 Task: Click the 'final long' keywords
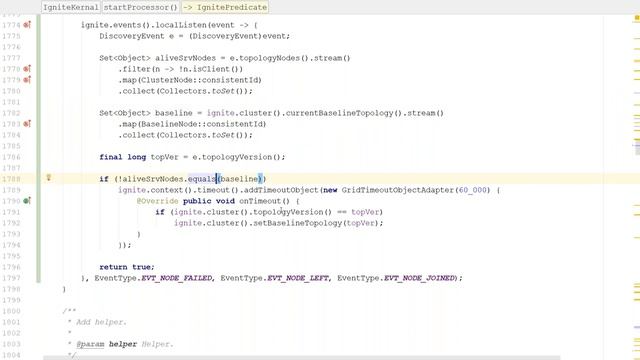coord(122,157)
